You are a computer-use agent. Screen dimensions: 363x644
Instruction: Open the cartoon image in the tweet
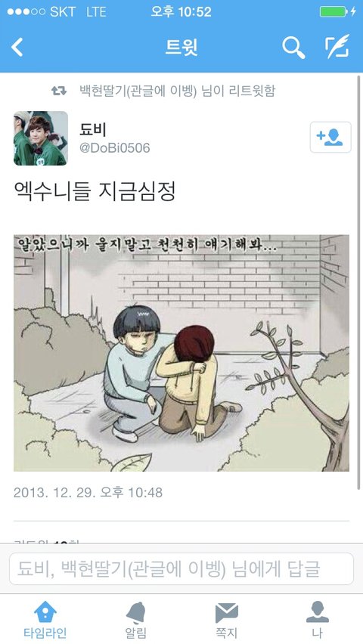tap(181, 353)
